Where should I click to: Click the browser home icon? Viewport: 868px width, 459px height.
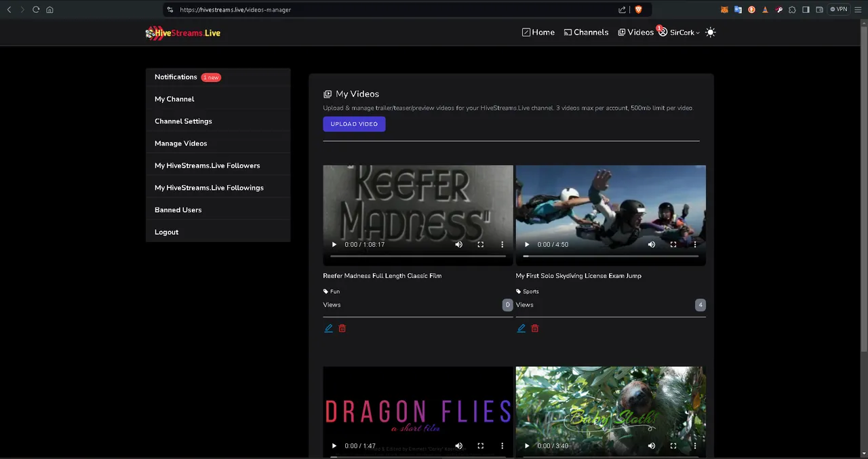pos(50,9)
